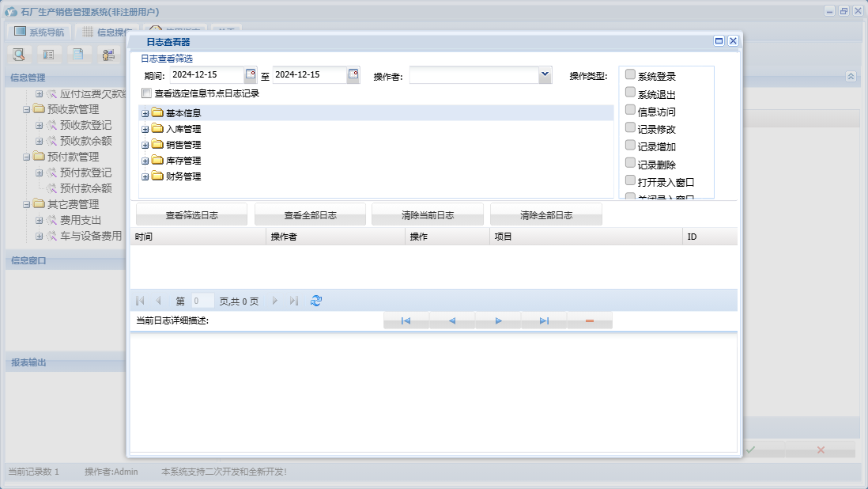This screenshot has height=489, width=868.
Task: Minimize the main application window
Action: (829, 11)
